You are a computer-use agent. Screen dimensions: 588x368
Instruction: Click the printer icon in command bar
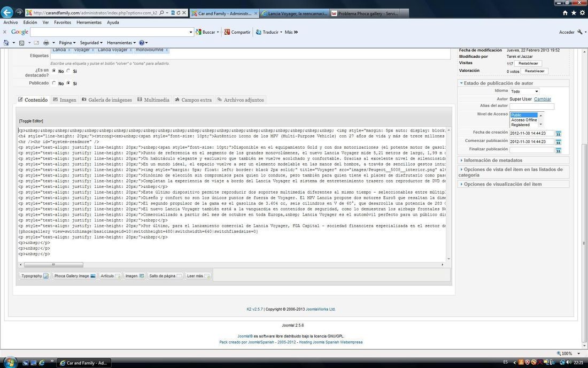(46, 43)
